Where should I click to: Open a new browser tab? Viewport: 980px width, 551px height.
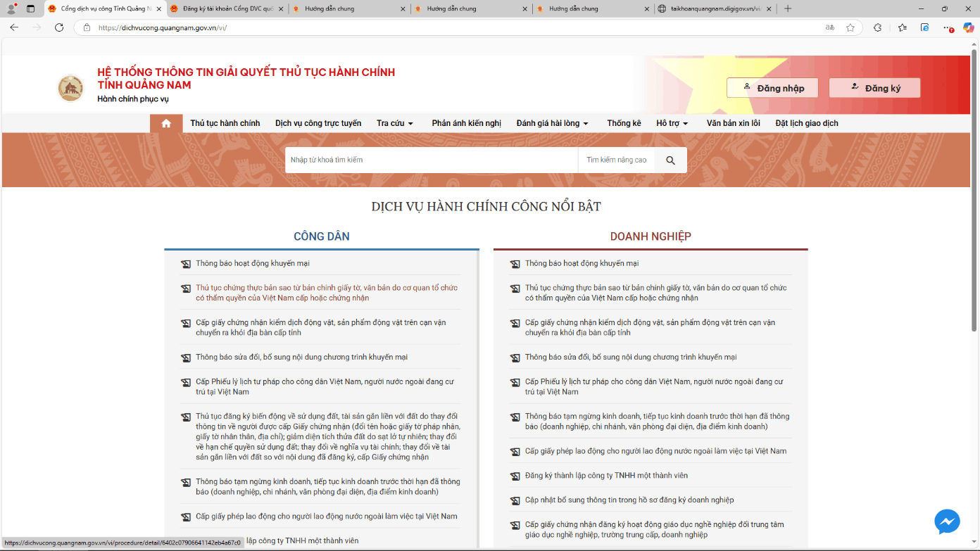click(x=788, y=8)
